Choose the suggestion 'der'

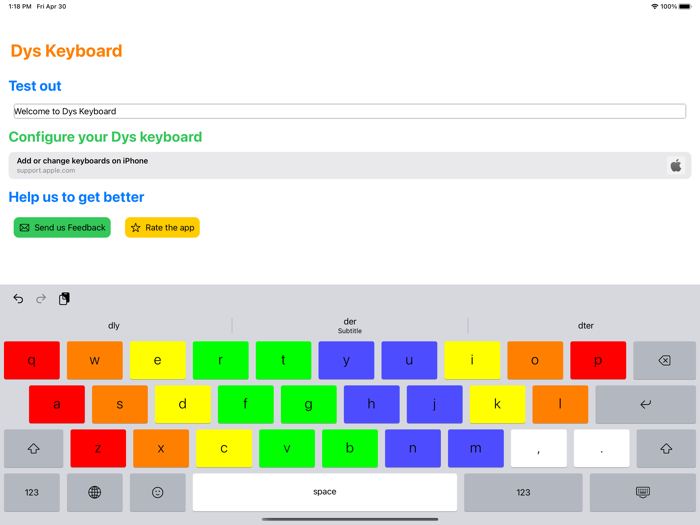tap(350, 325)
